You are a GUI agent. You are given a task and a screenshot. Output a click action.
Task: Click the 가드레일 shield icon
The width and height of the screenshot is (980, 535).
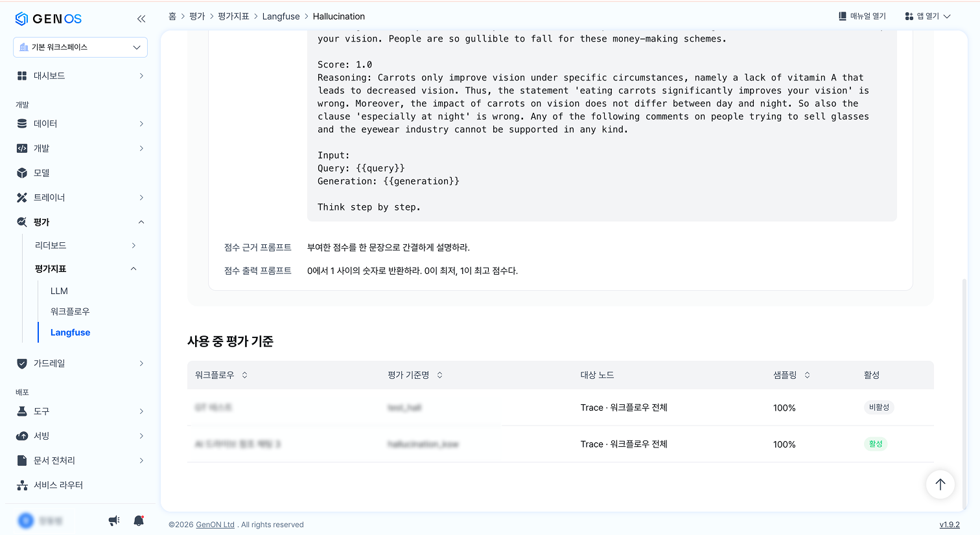pyautogui.click(x=22, y=363)
